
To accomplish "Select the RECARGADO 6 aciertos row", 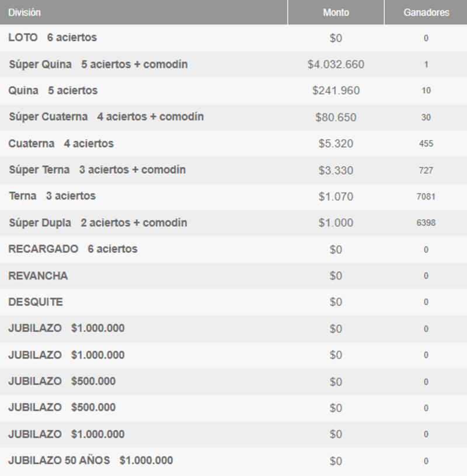I will (x=73, y=249).
